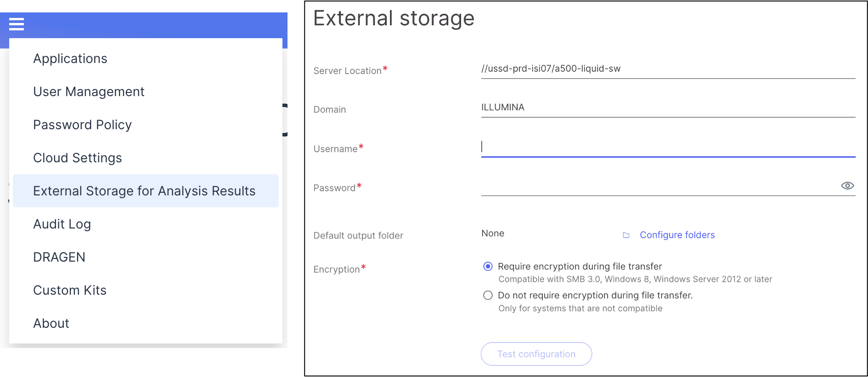Click the folder icon beside Configure folders
Screen dimensions: 868x377
[x=626, y=235]
